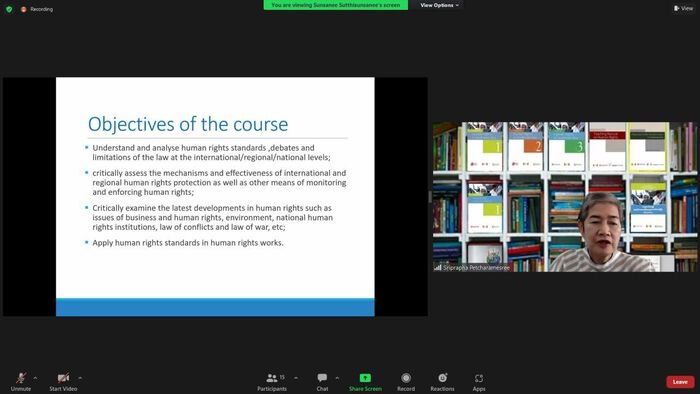Expand Participants options arrow
This screenshot has width=700, height=394.
[x=296, y=378]
